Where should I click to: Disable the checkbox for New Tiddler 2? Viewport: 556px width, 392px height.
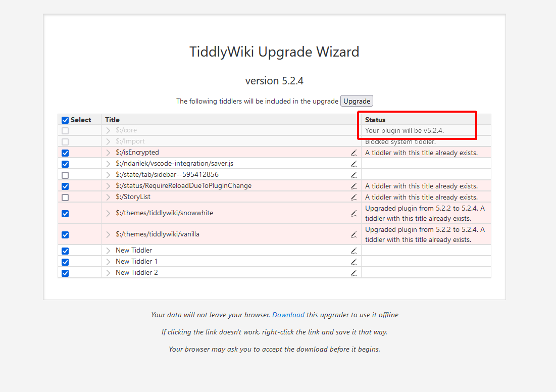(x=65, y=273)
